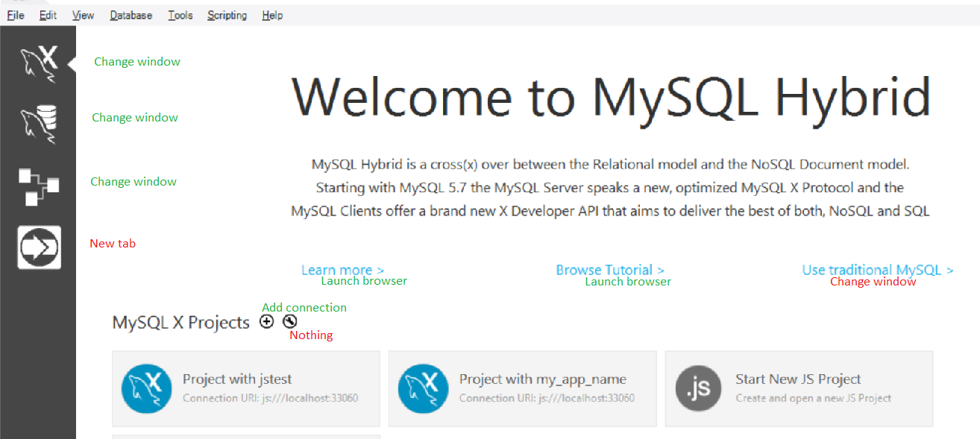Viewport: 980px width, 439px height.
Task: Click the my_app_name Connection URI text
Action: click(x=547, y=398)
